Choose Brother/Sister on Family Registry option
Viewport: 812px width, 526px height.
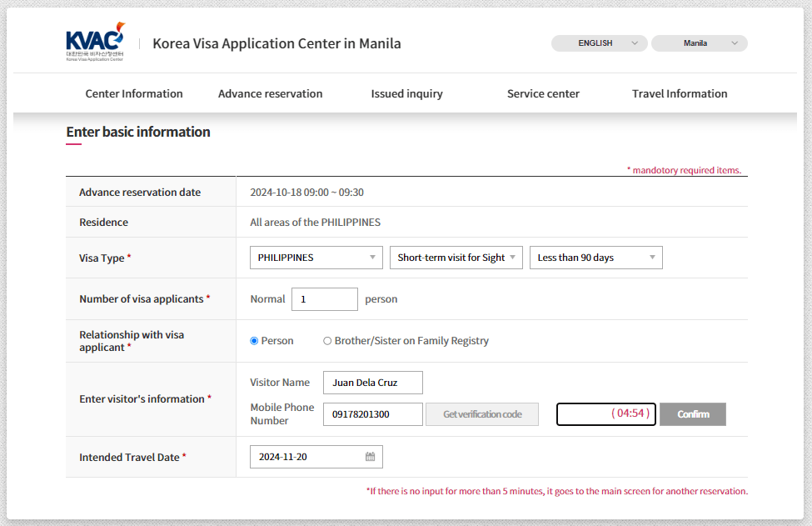[x=327, y=341]
